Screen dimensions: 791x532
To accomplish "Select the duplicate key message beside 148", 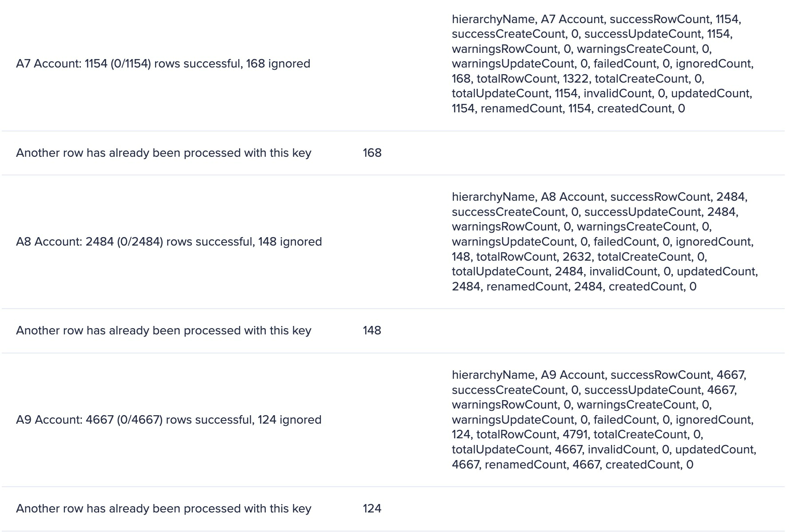I will (x=164, y=331).
